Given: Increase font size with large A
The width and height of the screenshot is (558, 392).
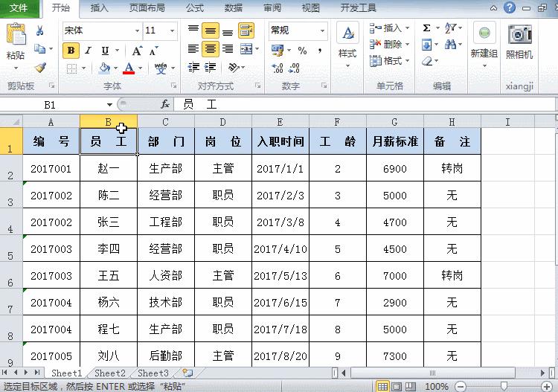Looking at the screenshot, I should tap(137, 51).
